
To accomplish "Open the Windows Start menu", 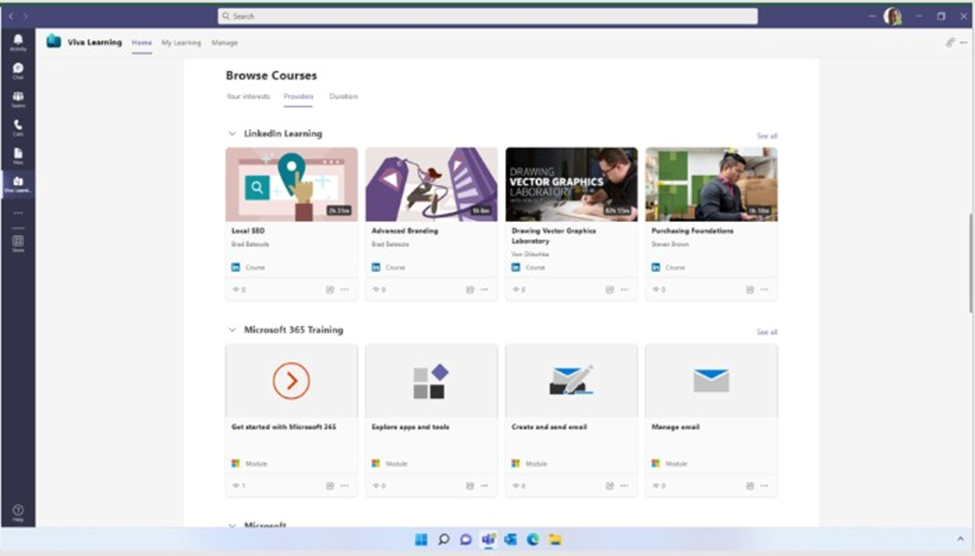I will coord(421,539).
